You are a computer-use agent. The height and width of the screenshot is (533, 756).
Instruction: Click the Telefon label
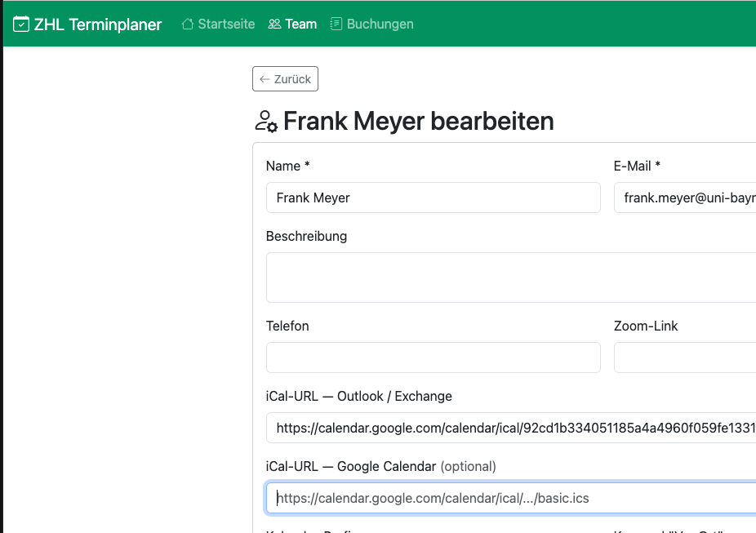pos(287,326)
